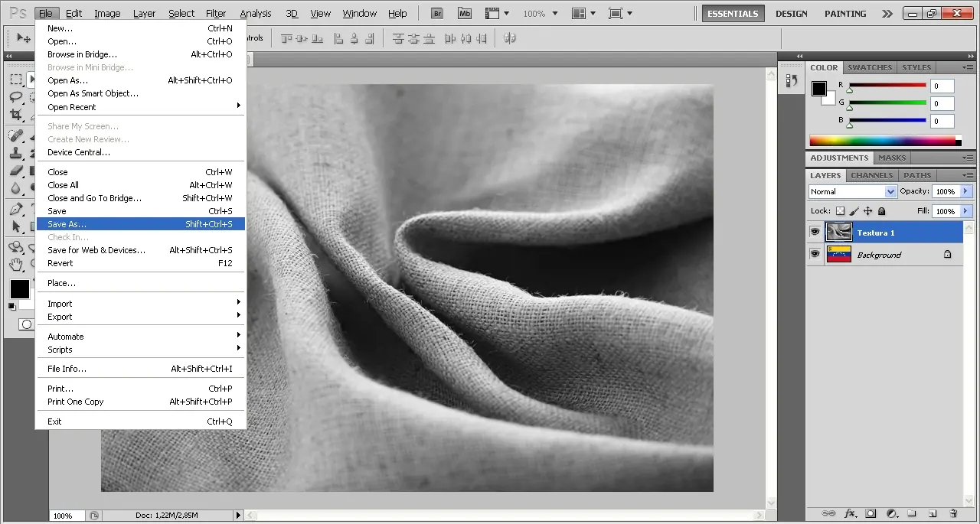
Task: Open the Layers panel options menu
Action: coord(967,175)
